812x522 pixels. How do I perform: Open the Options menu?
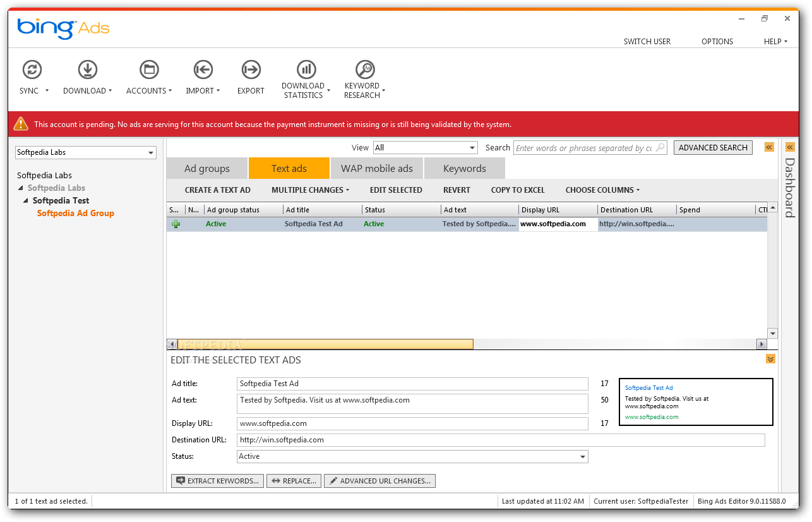click(717, 42)
